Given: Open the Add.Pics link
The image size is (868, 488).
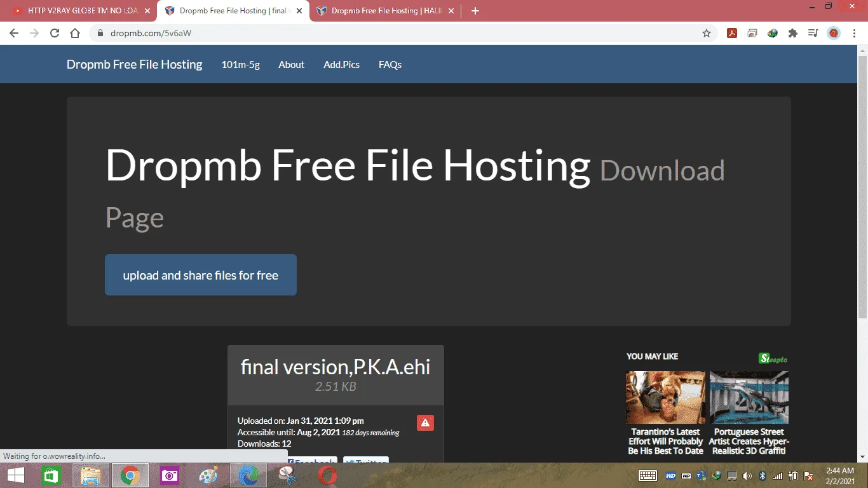Looking at the screenshot, I should pos(341,64).
